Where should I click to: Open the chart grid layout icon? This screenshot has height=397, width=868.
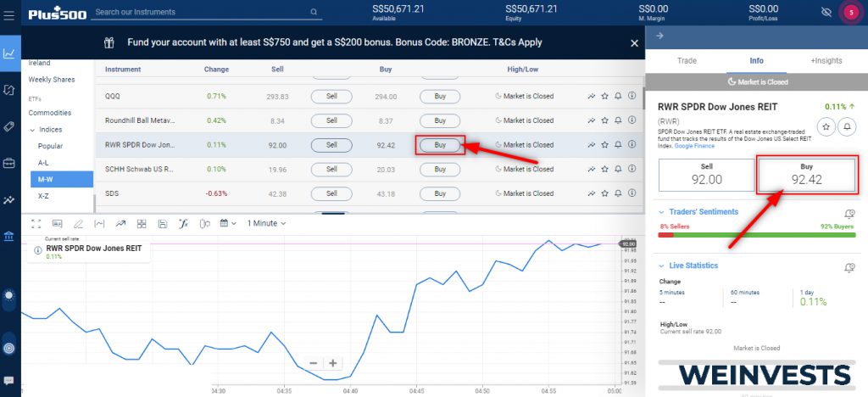142,224
